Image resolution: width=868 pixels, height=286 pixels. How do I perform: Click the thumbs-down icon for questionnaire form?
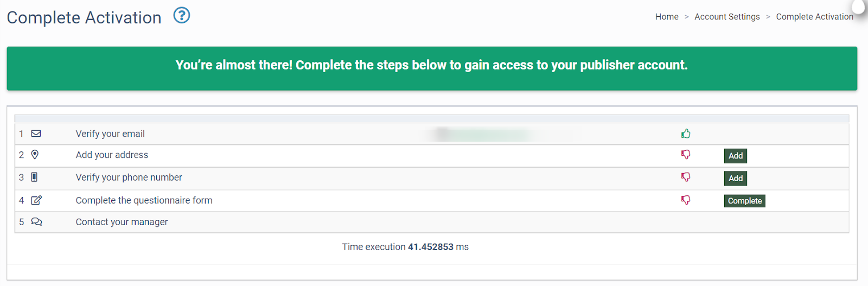click(x=686, y=200)
